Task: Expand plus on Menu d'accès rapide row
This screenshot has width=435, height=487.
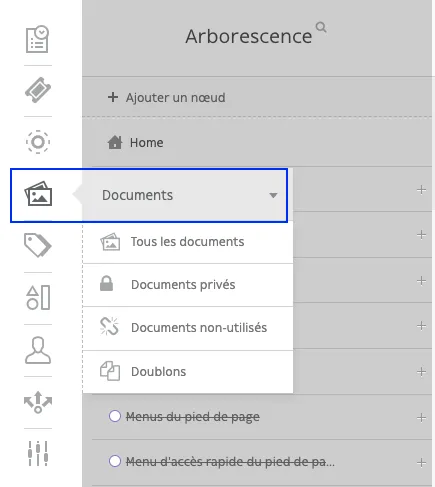Action: coord(421,463)
